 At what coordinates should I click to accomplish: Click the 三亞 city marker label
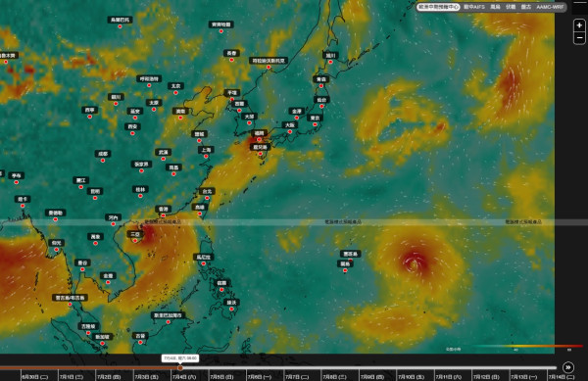coord(135,234)
